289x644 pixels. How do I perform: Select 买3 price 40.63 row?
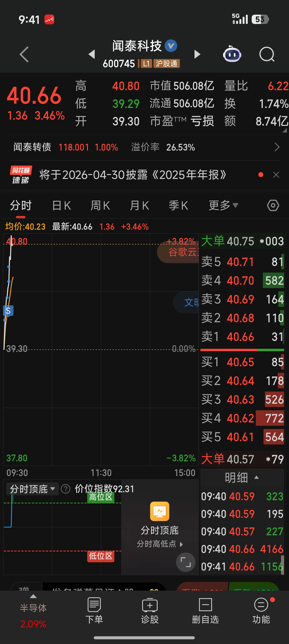[242, 400]
